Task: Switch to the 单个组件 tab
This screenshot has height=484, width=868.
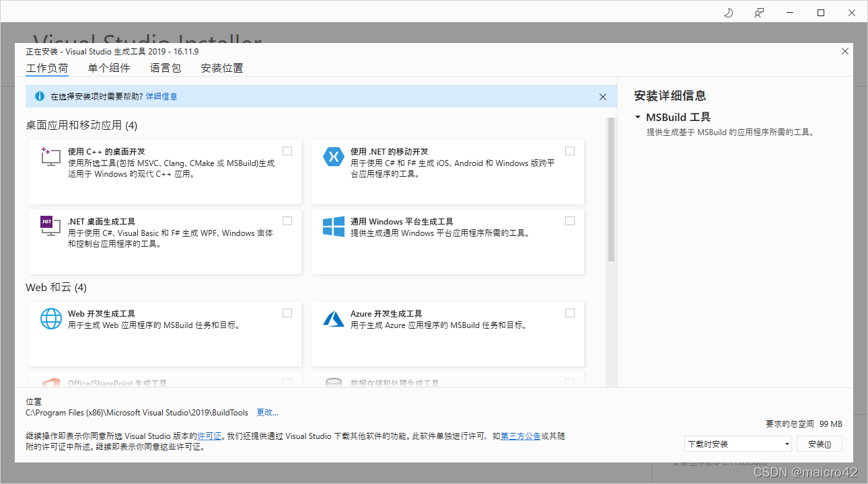Action: 109,68
